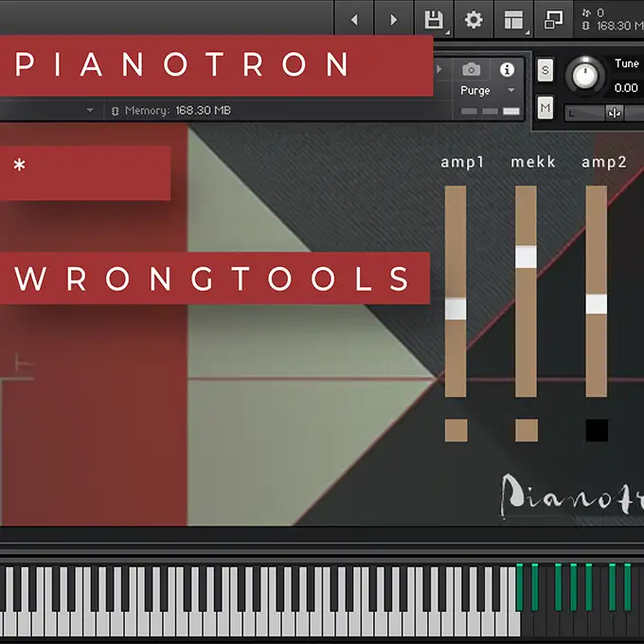
Task: Click the mekk slider handle
Action: coord(526,257)
